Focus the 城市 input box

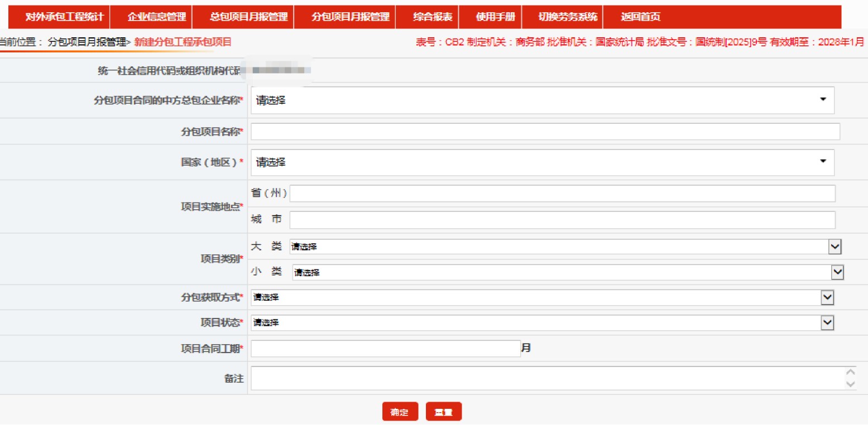[562, 220]
